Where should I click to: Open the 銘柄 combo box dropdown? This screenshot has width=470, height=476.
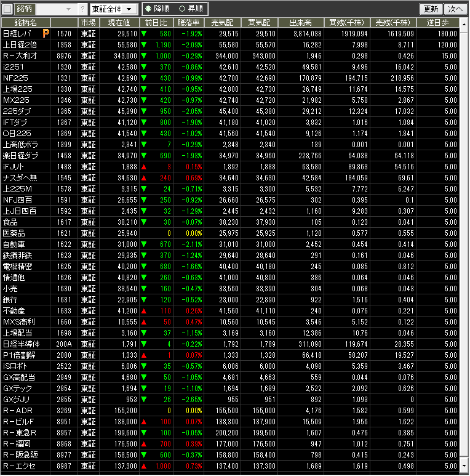pos(68,9)
